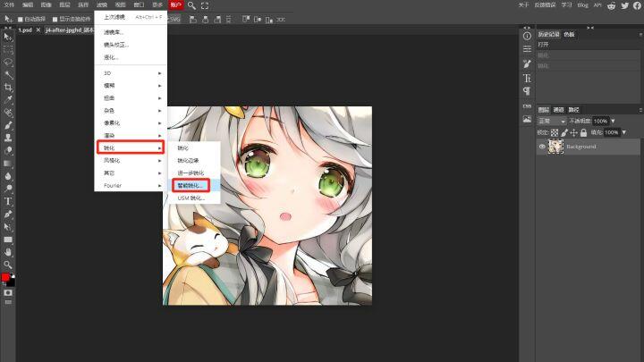Select the Blur droplet tool
The height and width of the screenshot is (362, 644).
point(8,176)
